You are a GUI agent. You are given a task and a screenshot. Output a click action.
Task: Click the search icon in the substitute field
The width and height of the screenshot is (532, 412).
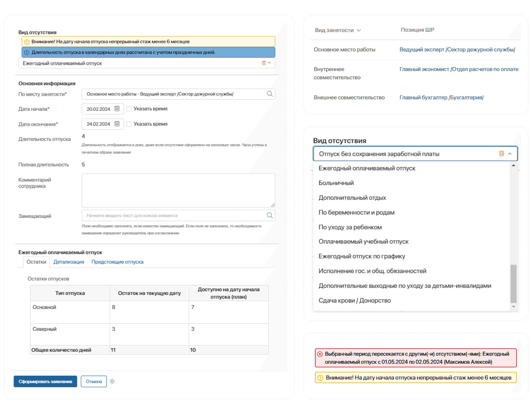point(270,215)
